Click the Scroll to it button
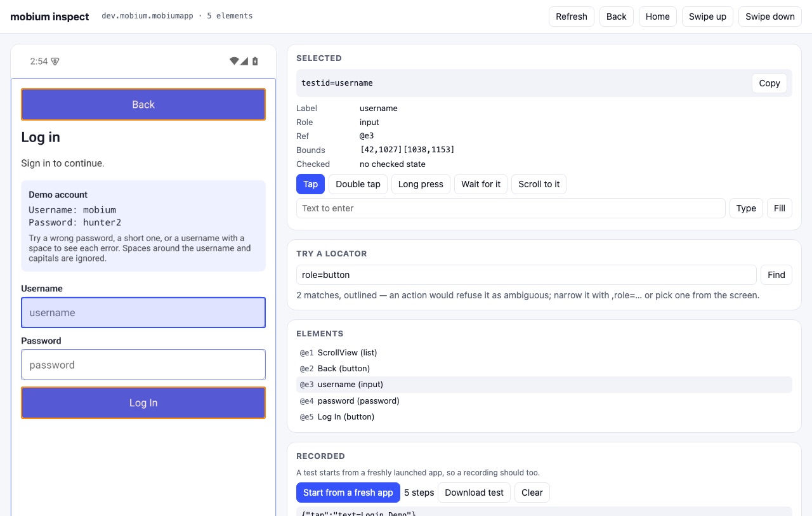The width and height of the screenshot is (812, 516). [x=539, y=184]
